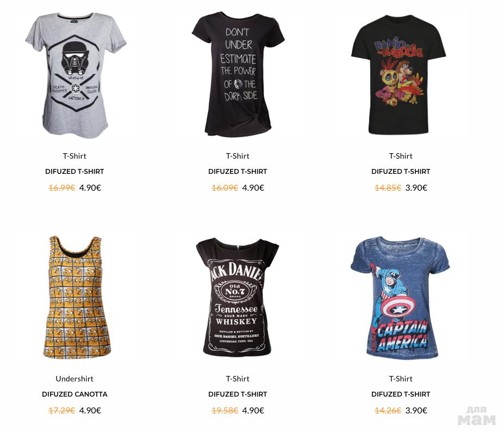Click DIFUZED T-SHIRT title under Captain America shirt
The height and width of the screenshot is (433, 504).
(401, 394)
